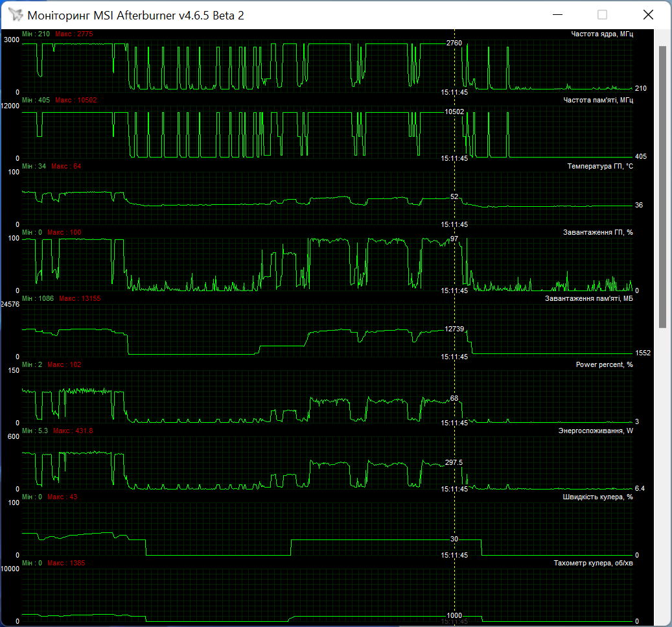This screenshot has height=627, width=672.
Task: Click 'Макс : 43' on fan speed graph
Action: pos(63,497)
